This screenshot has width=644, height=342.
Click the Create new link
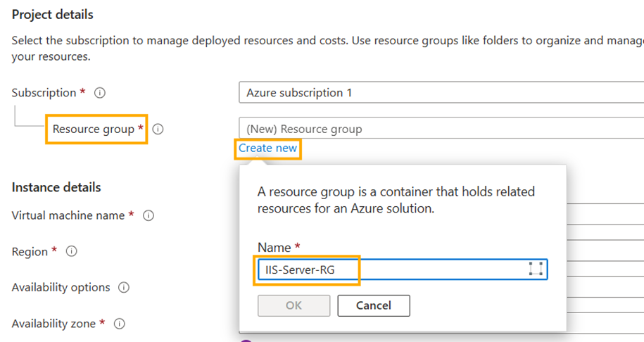[267, 148]
